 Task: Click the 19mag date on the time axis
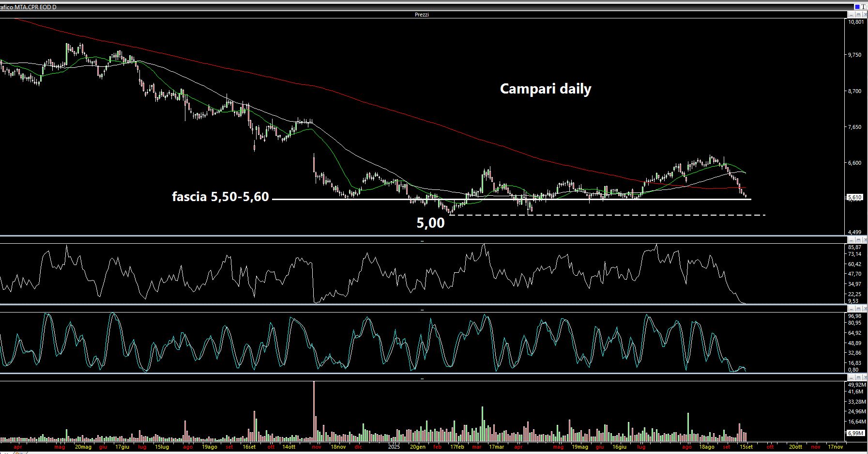point(580,447)
